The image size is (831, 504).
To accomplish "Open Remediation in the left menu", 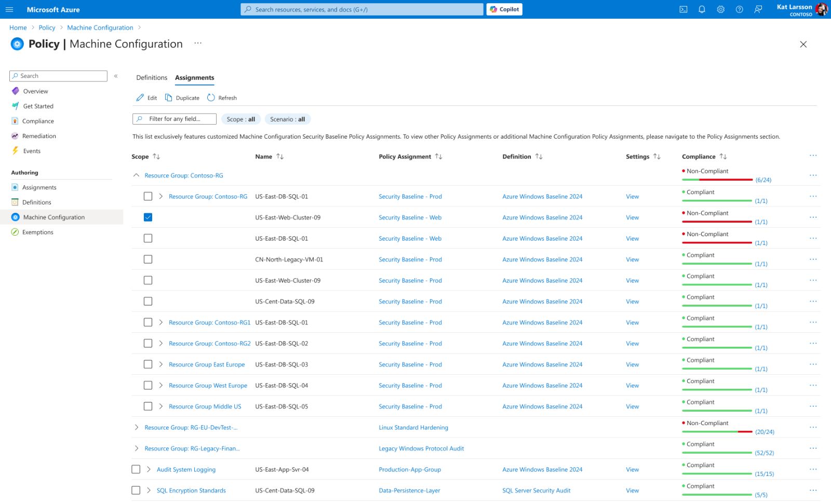I will click(x=39, y=136).
